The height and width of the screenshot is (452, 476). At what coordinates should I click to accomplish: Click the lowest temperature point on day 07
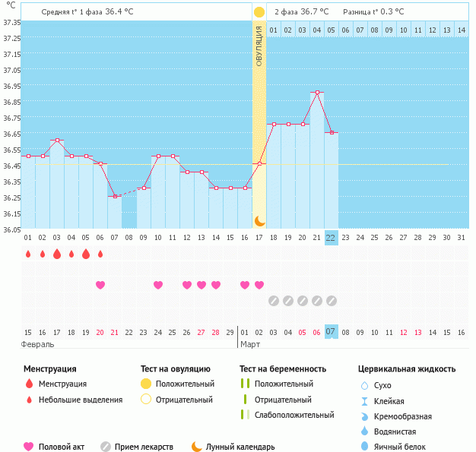115,196
